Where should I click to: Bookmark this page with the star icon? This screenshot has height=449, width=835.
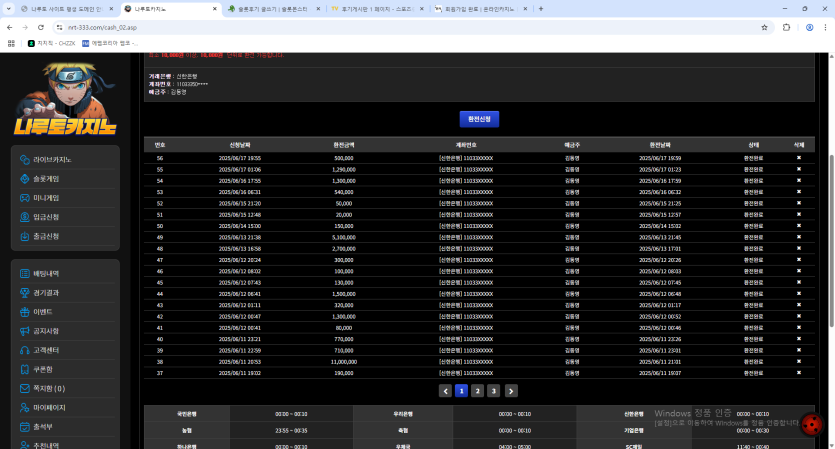[x=765, y=27]
